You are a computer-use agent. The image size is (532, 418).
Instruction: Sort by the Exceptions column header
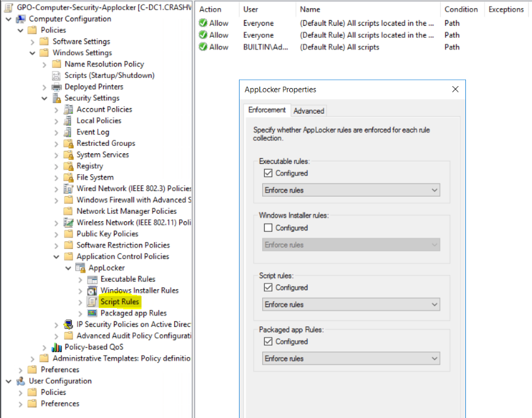[x=506, y=9]
